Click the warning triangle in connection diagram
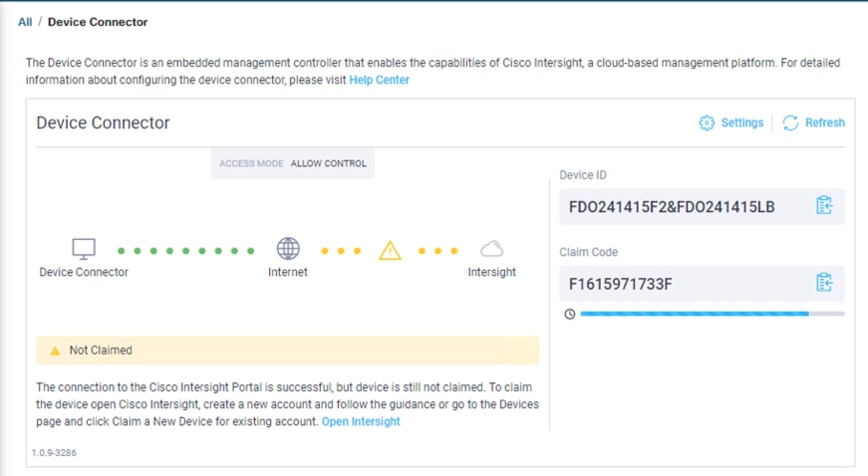 390,250
